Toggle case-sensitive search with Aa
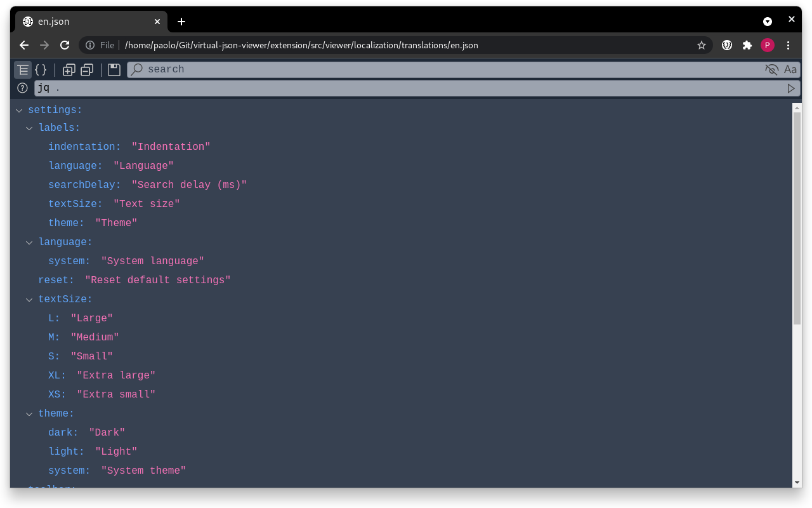This screenshot has height=508, width=812. pos(790,70)
